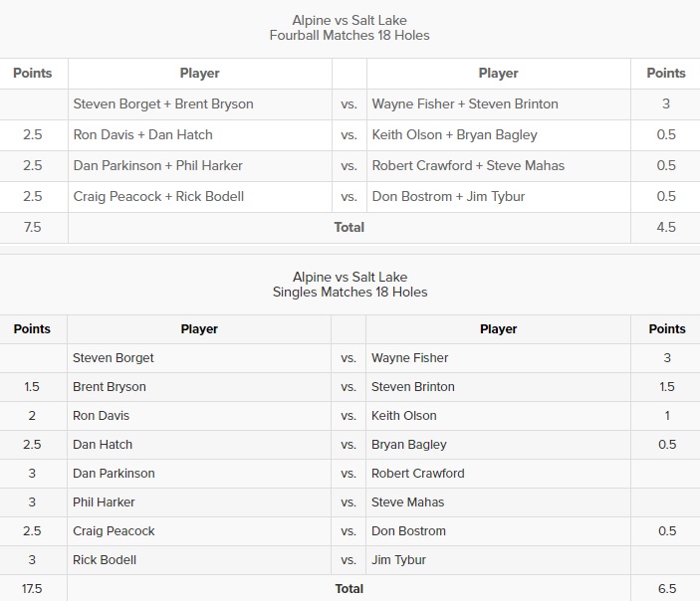Select Bryan Bagley singles opponent
This screenshot has height=601, width=700.
[x=409, y=445]
